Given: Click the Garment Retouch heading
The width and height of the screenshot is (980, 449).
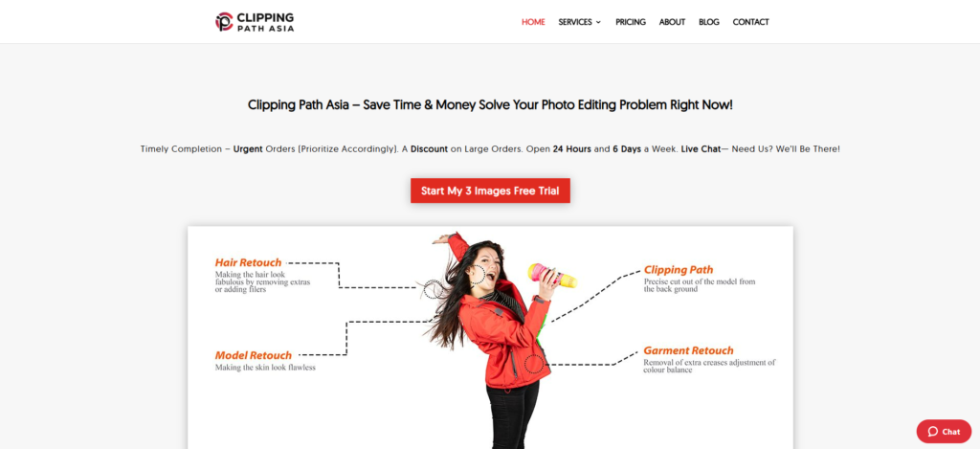Looking at the screenshot, I should 689,350.
